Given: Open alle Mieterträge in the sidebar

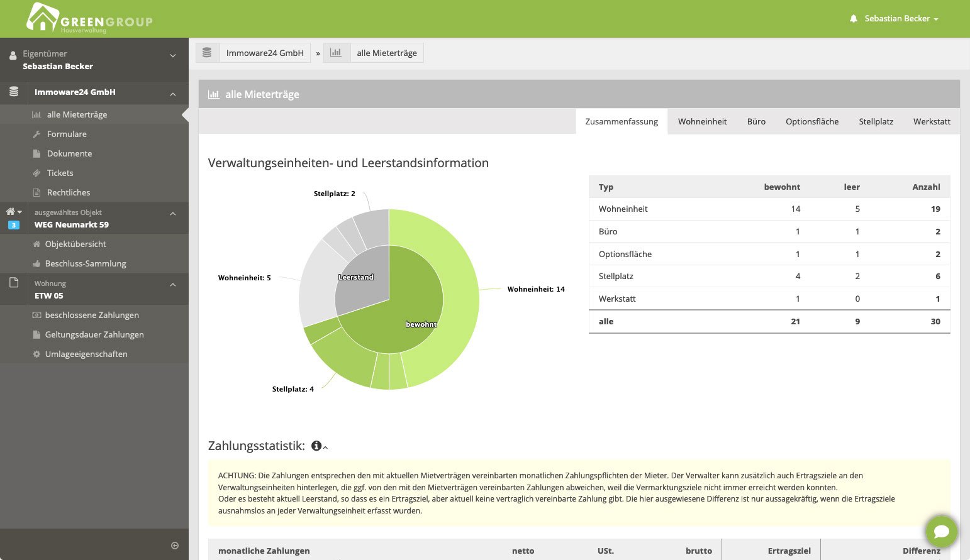Looking at the screenshot, I should click(x=77, y=114).
